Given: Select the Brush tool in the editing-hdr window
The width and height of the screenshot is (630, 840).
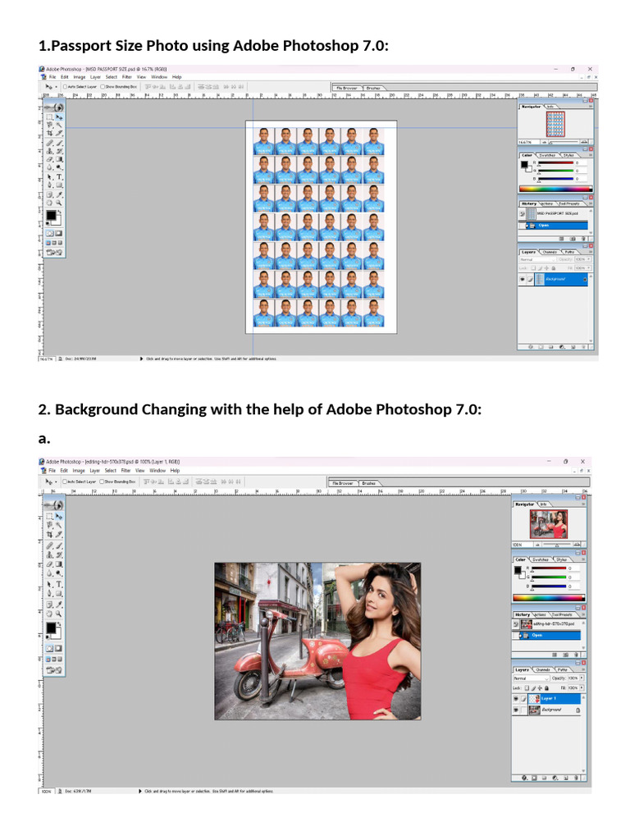Looking at the screenshot, I should 59,546.
